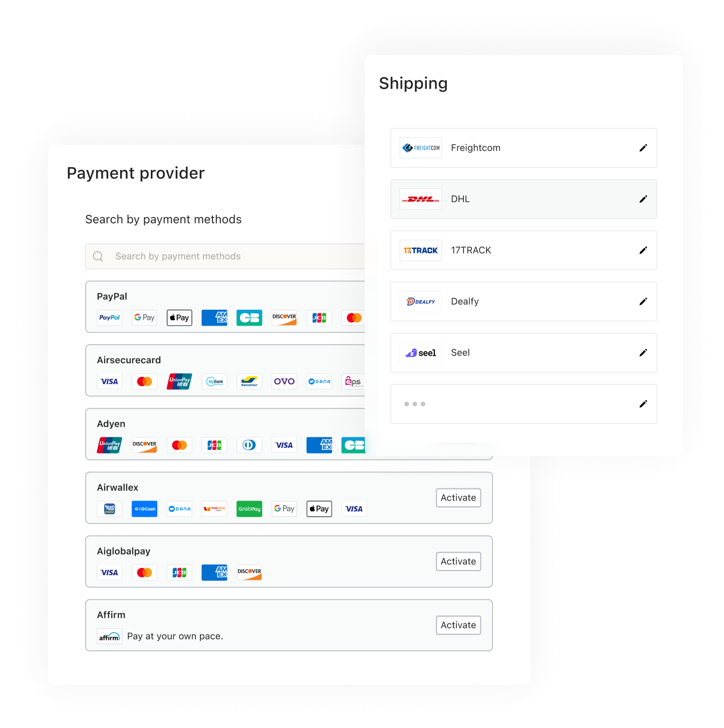
Task: Select the Apple Pay icon under PayPal
Action: (179, 318)
